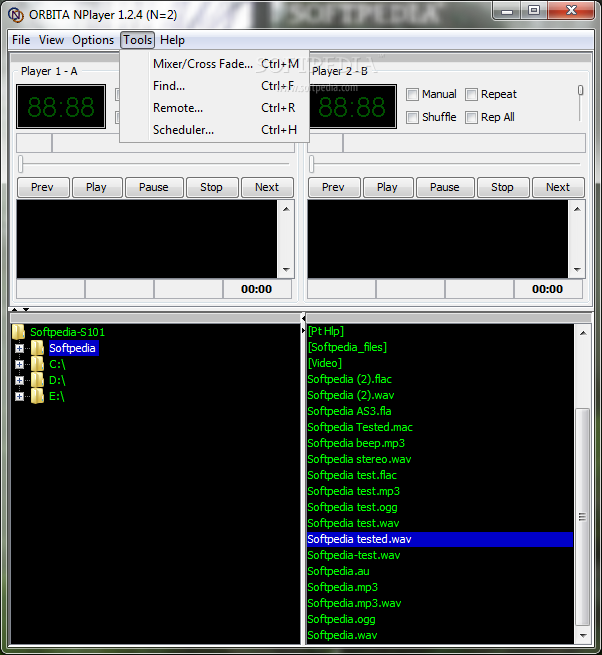The width and height of the screenshot is (602, 655).
Task: Click Prev in Player 1
Action: pyautogui.click(x=43, y=187)
